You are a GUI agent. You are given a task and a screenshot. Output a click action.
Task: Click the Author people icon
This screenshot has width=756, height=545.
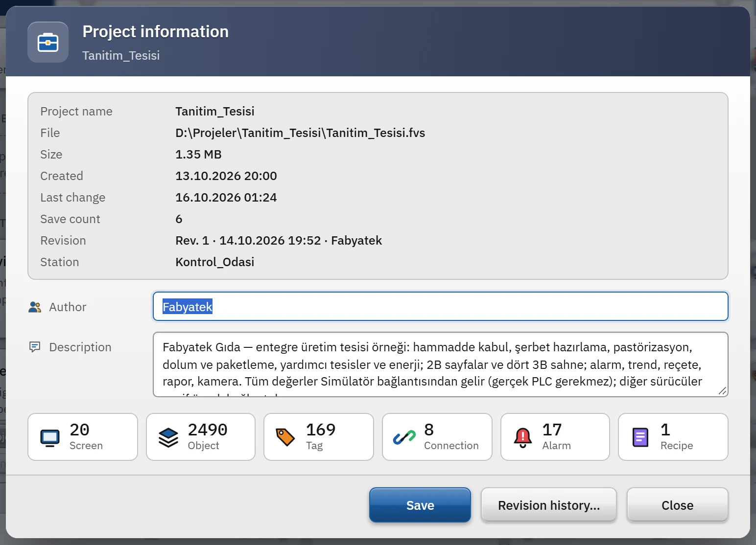(x=35, y=307)
